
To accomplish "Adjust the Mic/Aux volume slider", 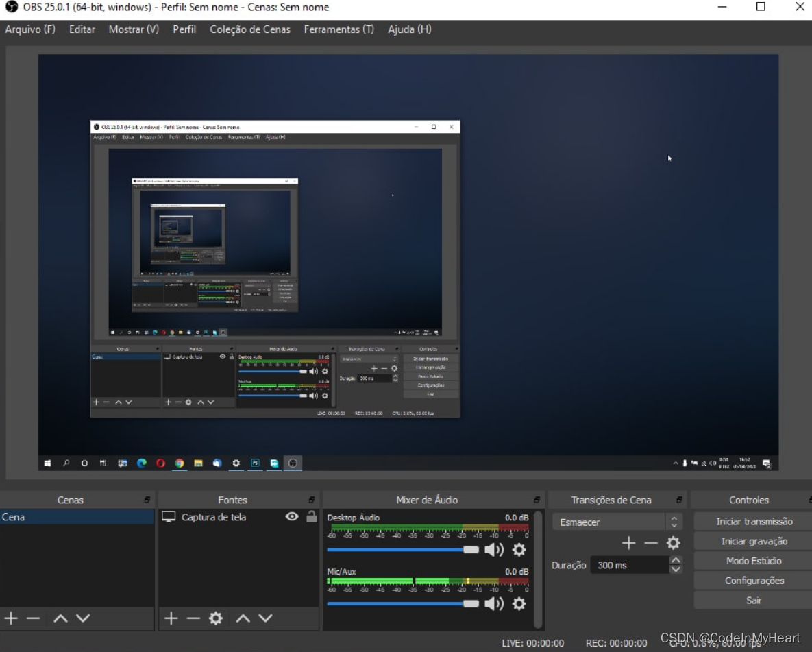I will [403, 603].
